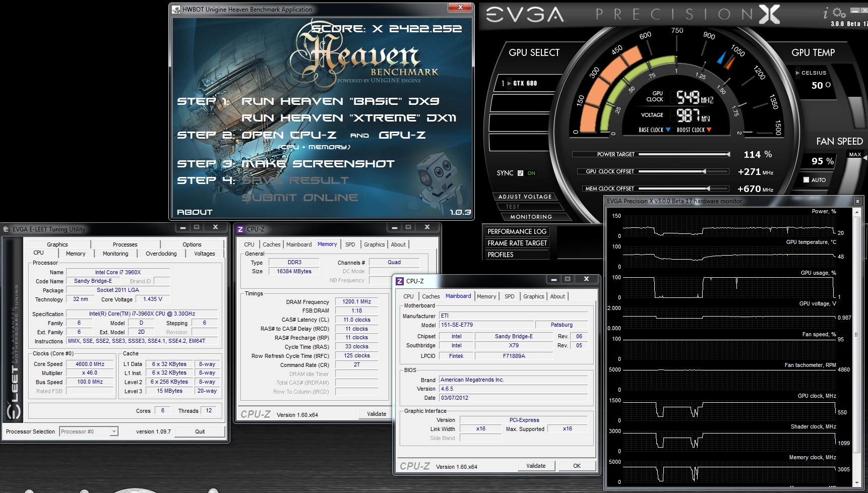
Task: Click the GPU temperature graph in monitor
Action: (x=729, y=256)
